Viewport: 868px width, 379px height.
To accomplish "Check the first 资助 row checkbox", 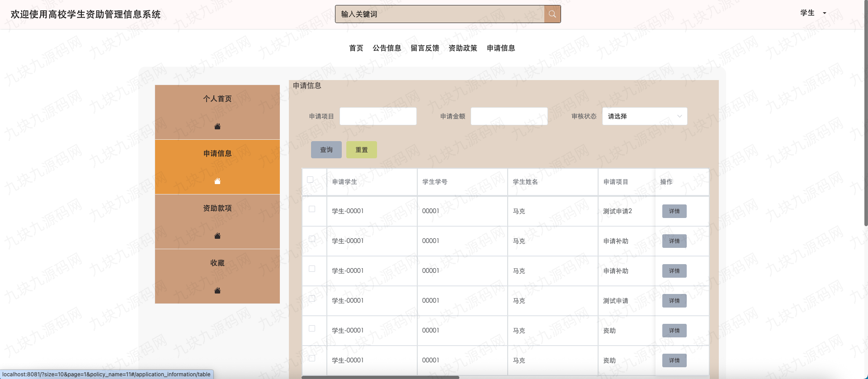I will click(312, 328).
